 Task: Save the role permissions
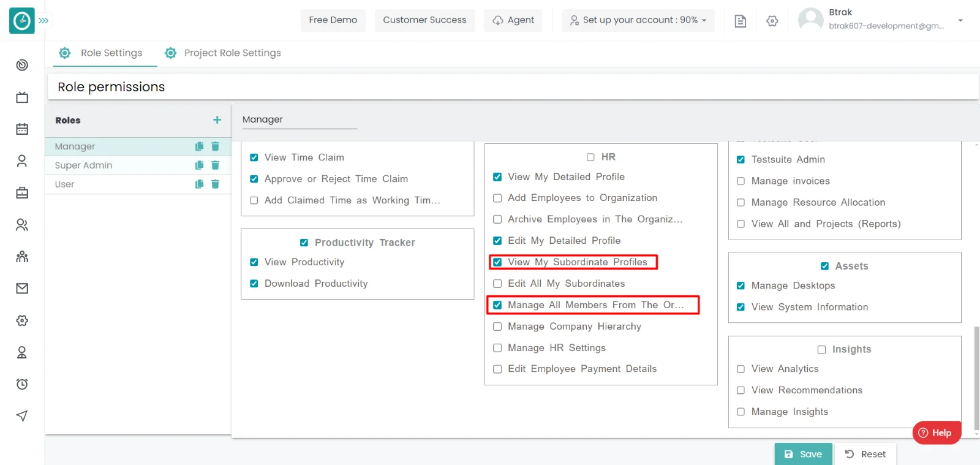coord(803,454)
